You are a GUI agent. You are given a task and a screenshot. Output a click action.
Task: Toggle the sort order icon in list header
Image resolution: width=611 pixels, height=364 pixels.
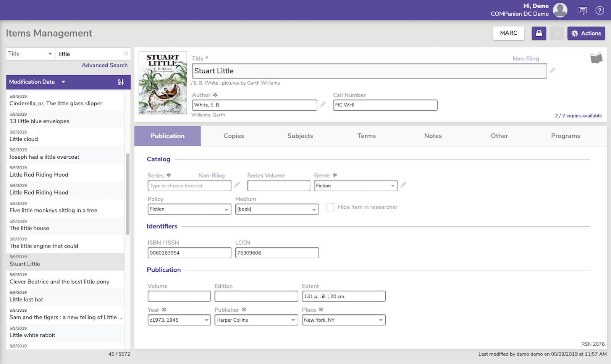[x=121, y=82]
